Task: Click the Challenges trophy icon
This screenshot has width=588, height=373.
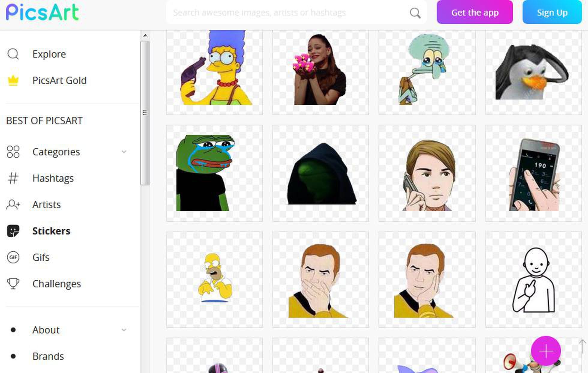Action: click(x=13, y=283)
